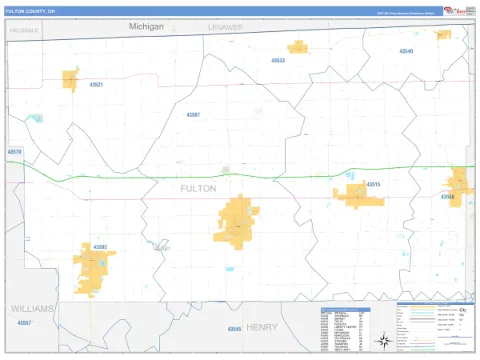Click the compass rose icon
Screen dimensions: 480x360
(384, 341)
